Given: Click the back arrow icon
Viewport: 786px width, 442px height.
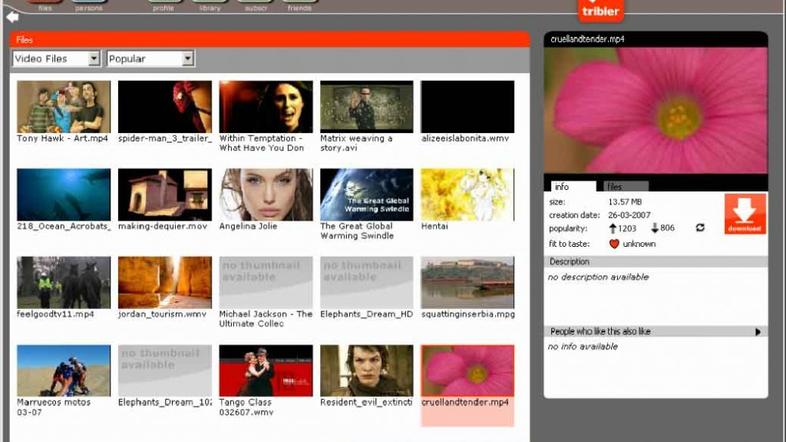Looking at the screenshot, I should (x=13, y=16).
